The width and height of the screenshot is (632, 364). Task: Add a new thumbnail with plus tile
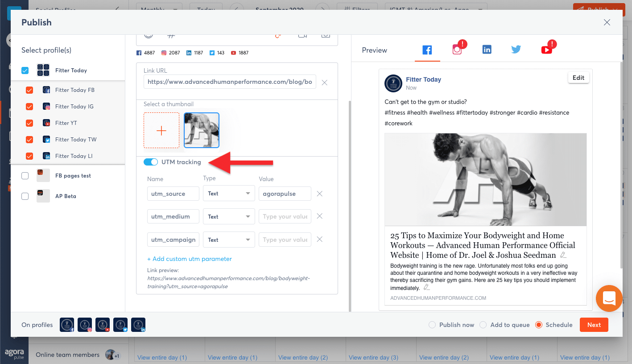point(161,130)
